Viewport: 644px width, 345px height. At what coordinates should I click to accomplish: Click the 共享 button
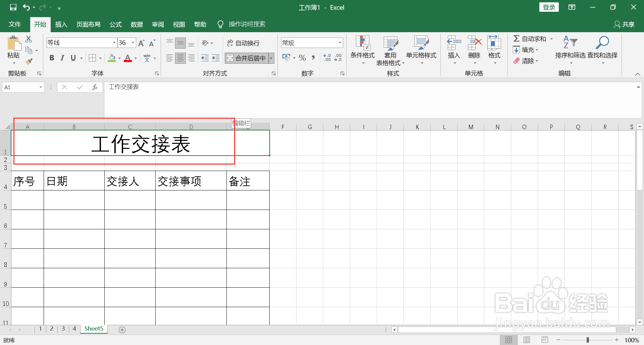[x=625, y=24]
